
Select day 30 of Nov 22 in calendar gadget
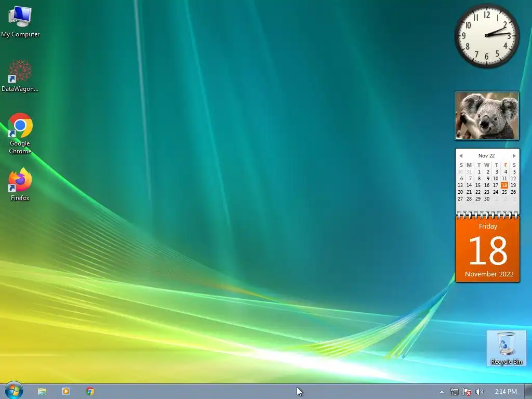coord(486,199)
